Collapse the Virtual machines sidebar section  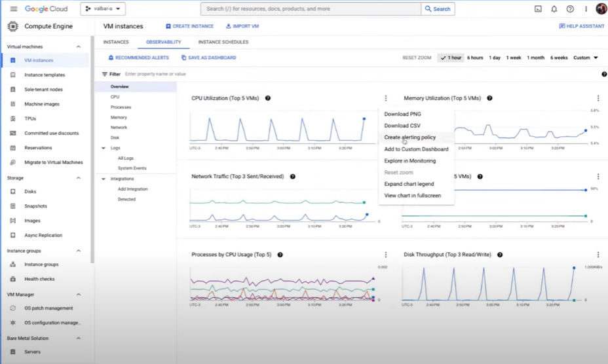click(x=79, y=47)
